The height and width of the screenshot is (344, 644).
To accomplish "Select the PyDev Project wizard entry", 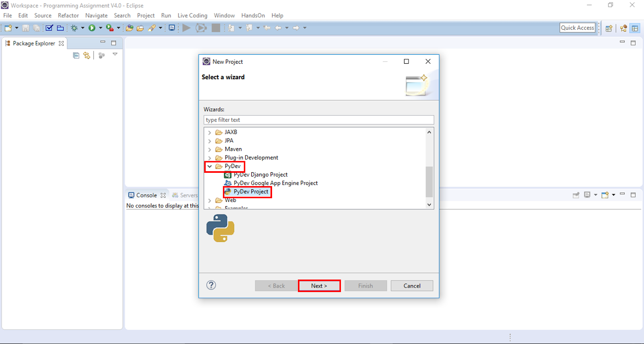I will [247, 192].
